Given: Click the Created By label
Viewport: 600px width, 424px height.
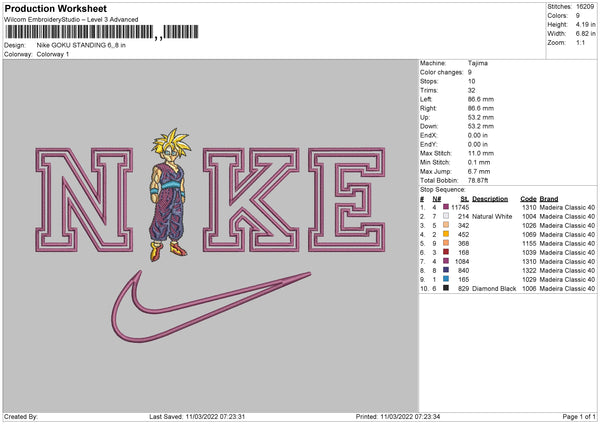Looking at the screenshot, I should coord(21,417).
